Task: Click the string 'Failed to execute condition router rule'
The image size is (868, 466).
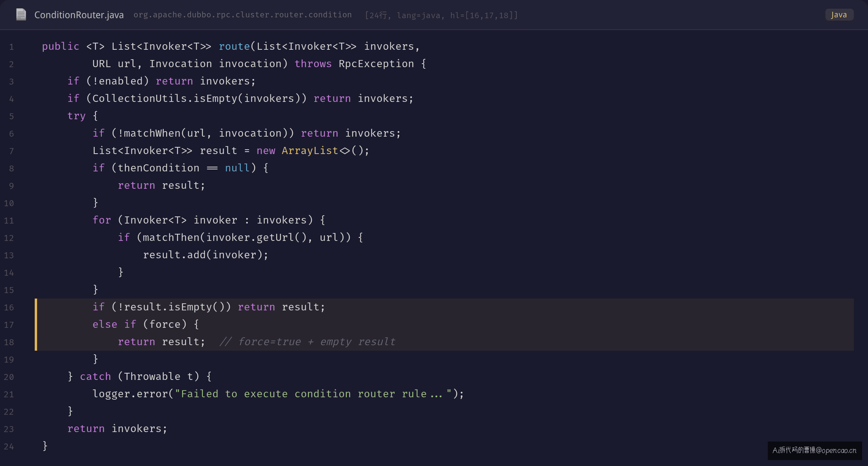Action: coord(304,394)
